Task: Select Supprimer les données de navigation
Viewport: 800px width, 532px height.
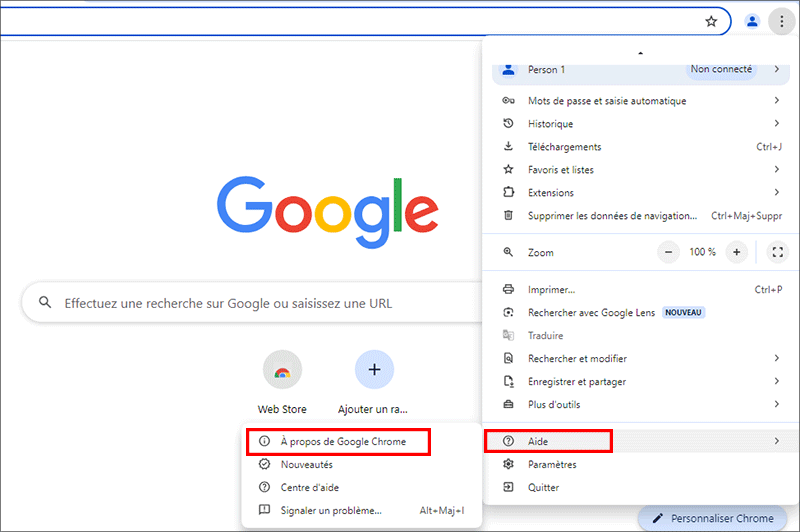Action: click(640, 215)
